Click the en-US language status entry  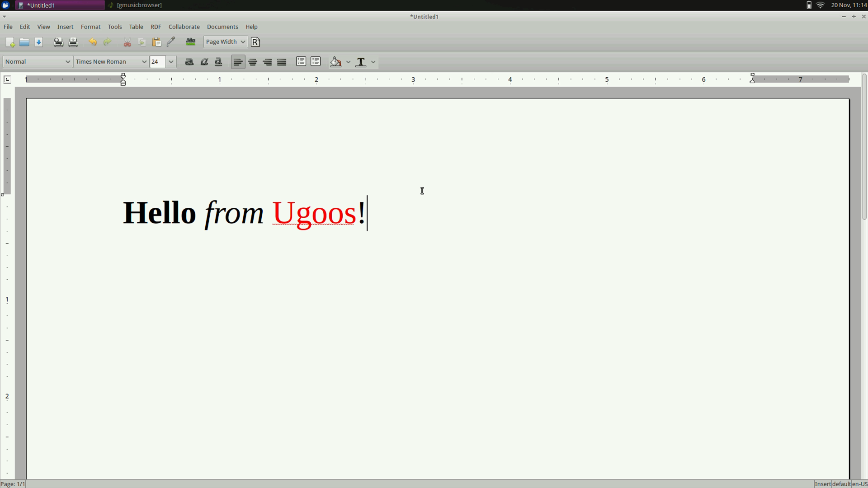pos(859,484)
